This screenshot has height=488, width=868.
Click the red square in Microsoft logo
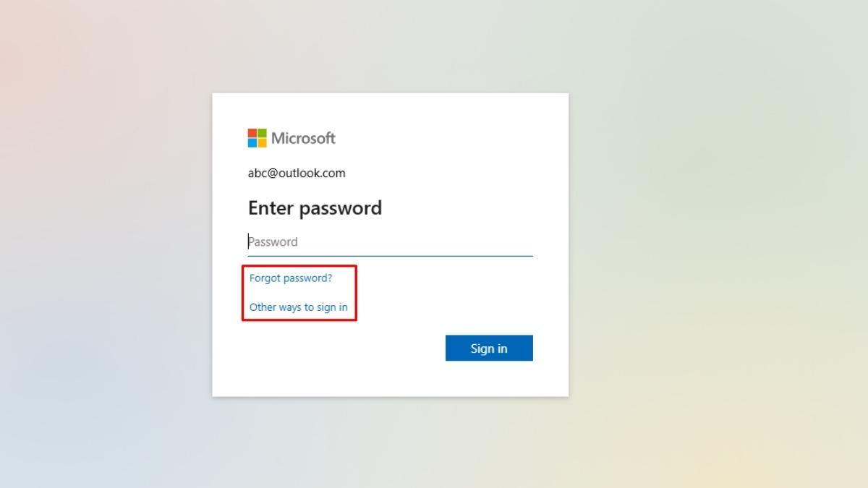click(x=252, y=133)
